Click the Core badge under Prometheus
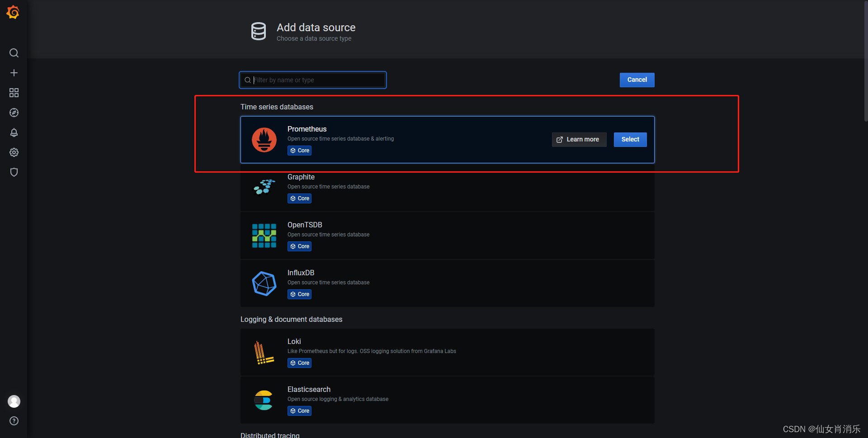 (x=299, y=151)
